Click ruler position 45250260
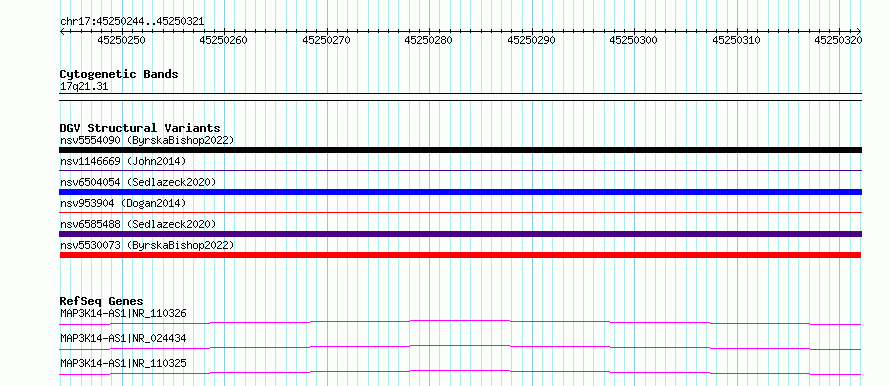 tap(224, 40)
